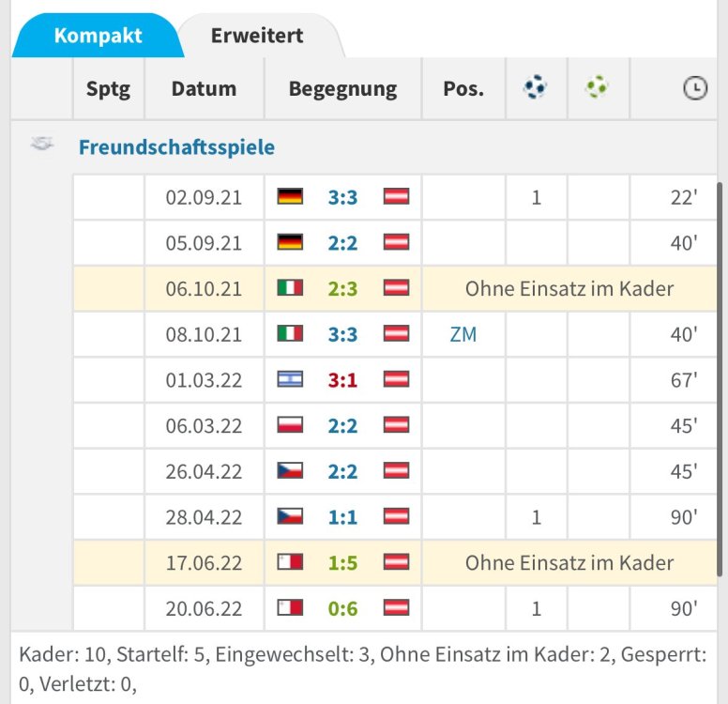Click the Italian flag in 08.10.21 row
The height and width of the screenshot is (704, 728).
(x=291, y=334)
